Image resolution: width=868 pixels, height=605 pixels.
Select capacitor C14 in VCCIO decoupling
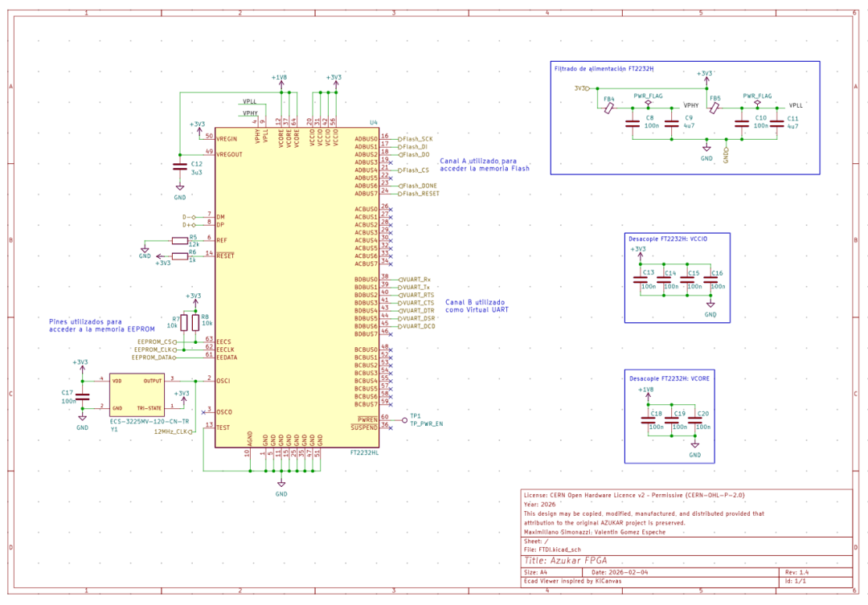[x=664, y=280]
